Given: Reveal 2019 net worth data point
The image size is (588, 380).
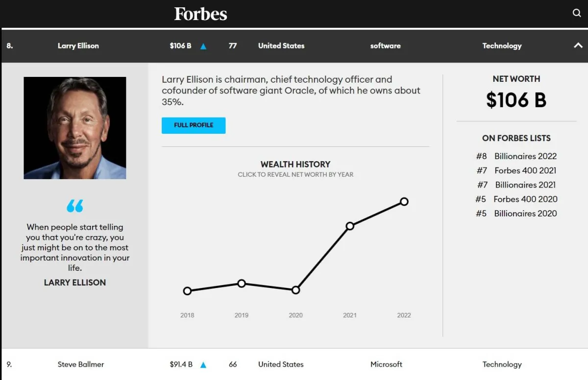Looking at the screenshot, I should click(x=242, y=284).
